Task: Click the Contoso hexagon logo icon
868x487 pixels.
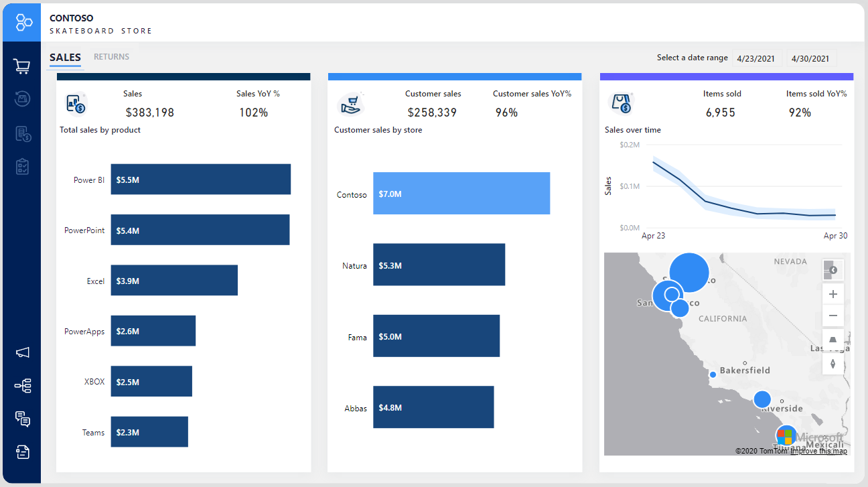Action: 24,22
